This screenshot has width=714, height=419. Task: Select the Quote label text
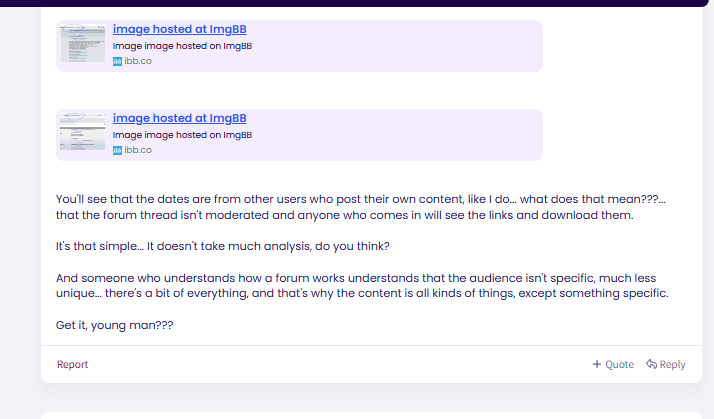(619, 364)
